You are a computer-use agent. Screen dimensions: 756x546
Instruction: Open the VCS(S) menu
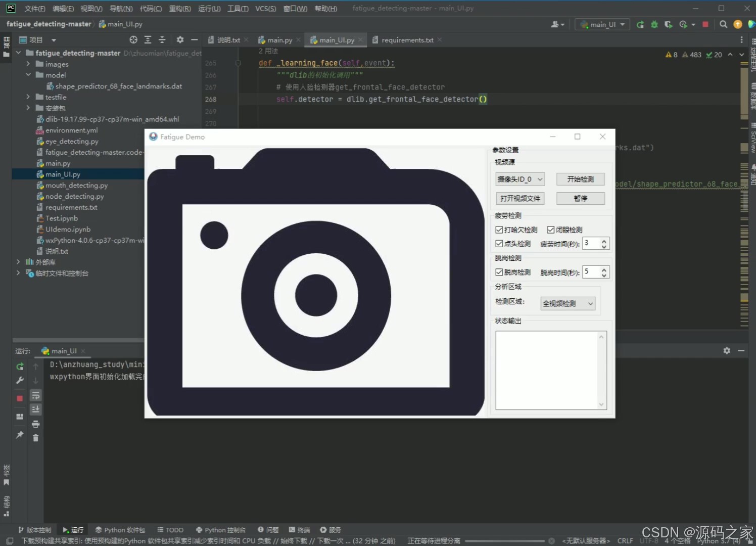265,9
